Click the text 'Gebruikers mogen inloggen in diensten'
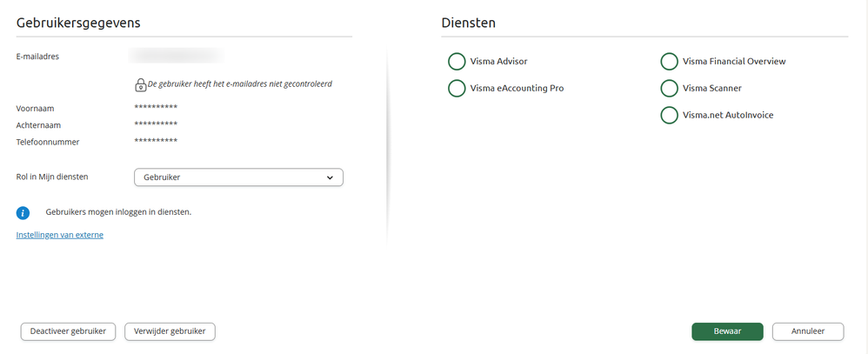The height and width of the screenshot is (354, 868). point(118,212)
